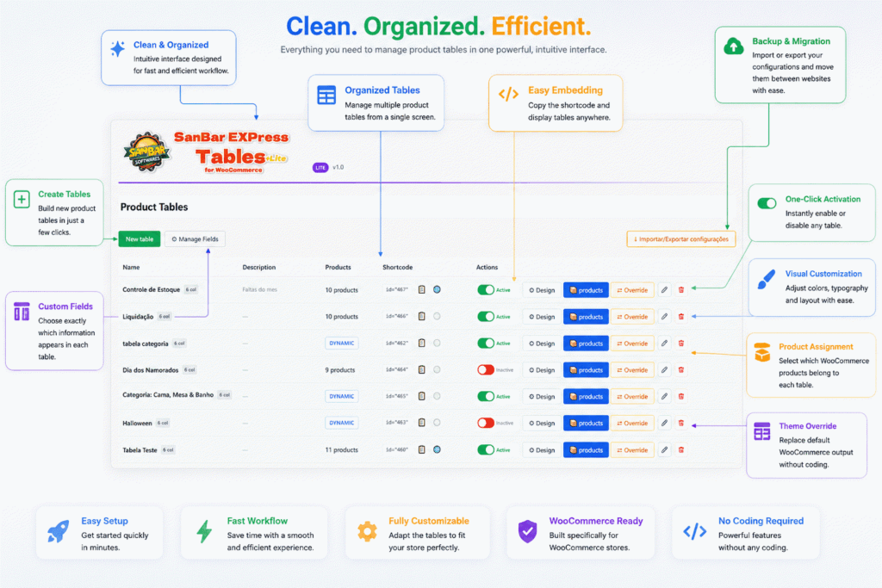The width and height of the screenshot is (882, 588).
Task: Click Override on tabela categoria row
Action: coord(633,343)
